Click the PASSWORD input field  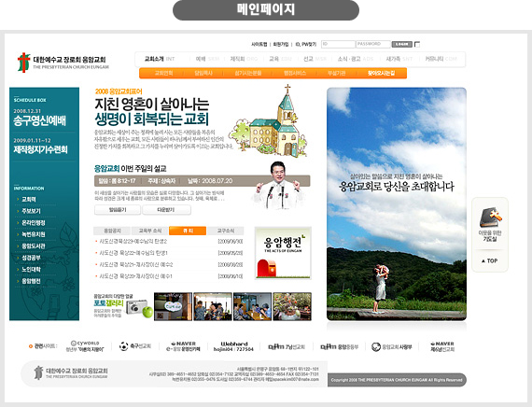tap(373, 44)
